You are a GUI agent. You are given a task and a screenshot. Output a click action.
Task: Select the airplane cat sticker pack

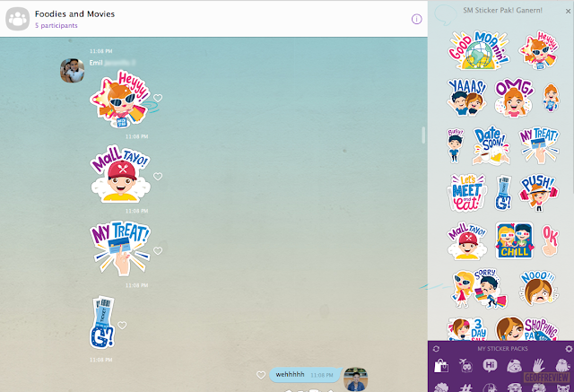click(x=466, y=365)
